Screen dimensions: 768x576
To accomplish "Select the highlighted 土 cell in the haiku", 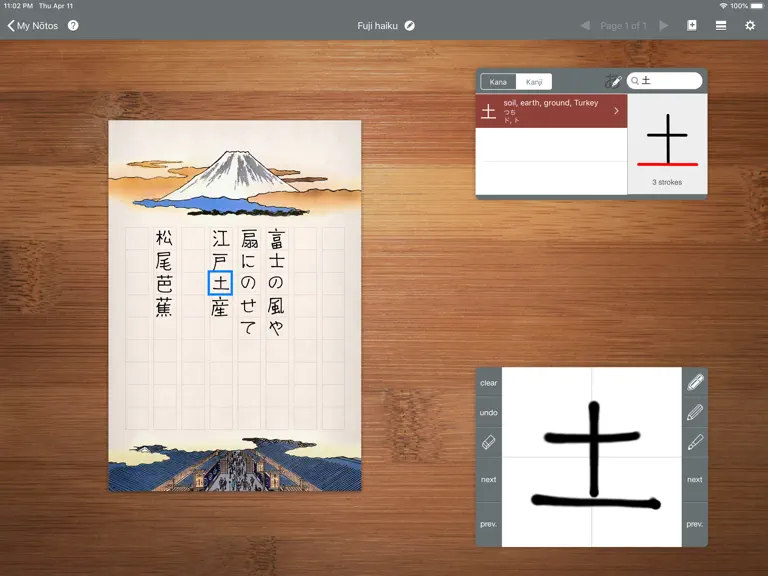I will (x=220, y=283).
